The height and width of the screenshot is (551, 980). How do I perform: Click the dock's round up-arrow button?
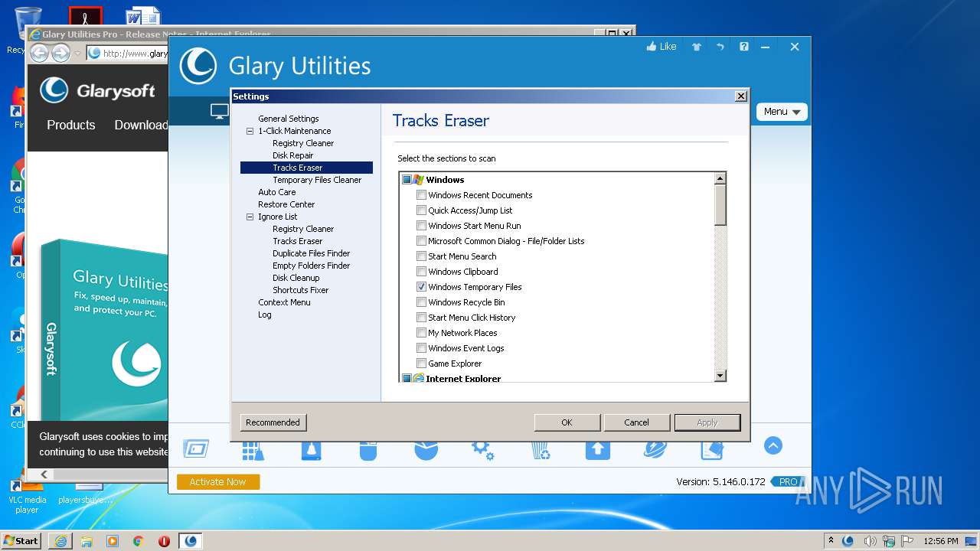[773, 445]
